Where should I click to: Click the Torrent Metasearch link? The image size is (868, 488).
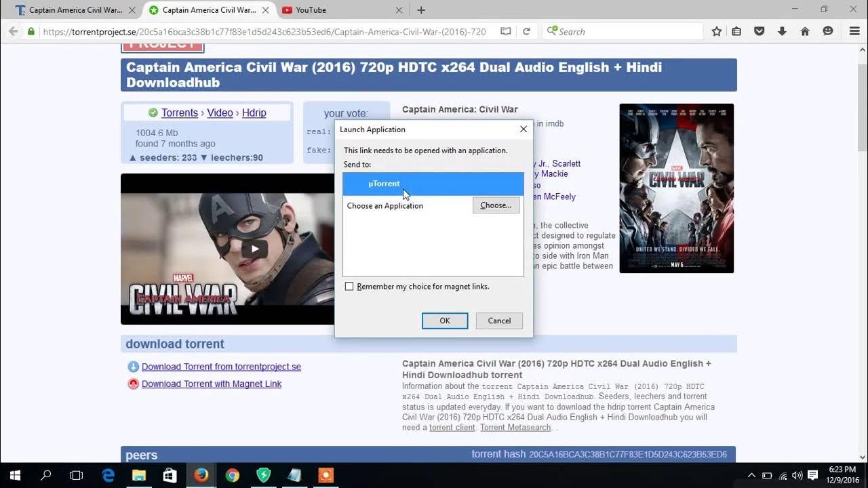click(x=515, y=428)
